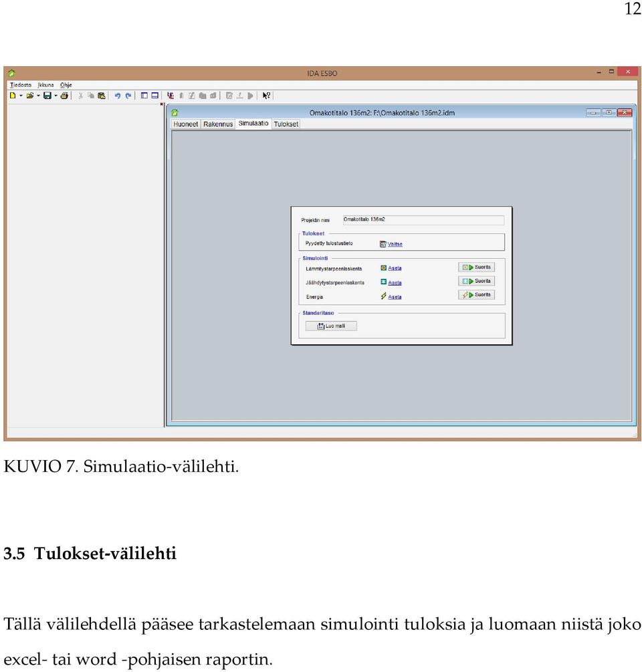Click the KUVIO 7 figure caption
This screenshot has width=642, height=672.
click(121, 466)
